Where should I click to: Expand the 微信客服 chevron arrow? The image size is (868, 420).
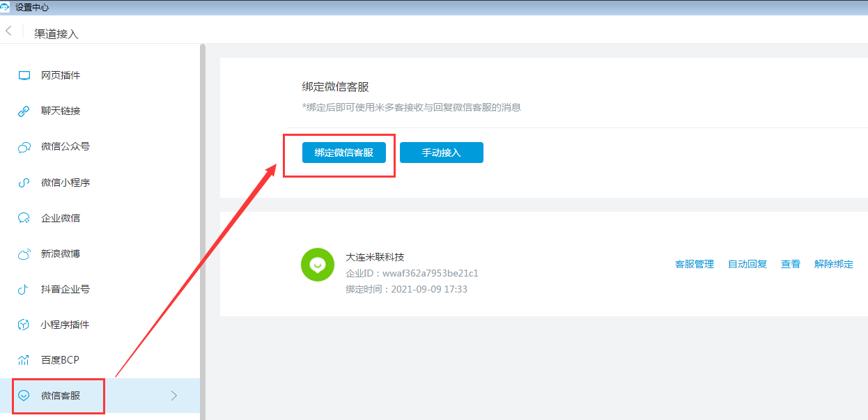click(174, 396)
